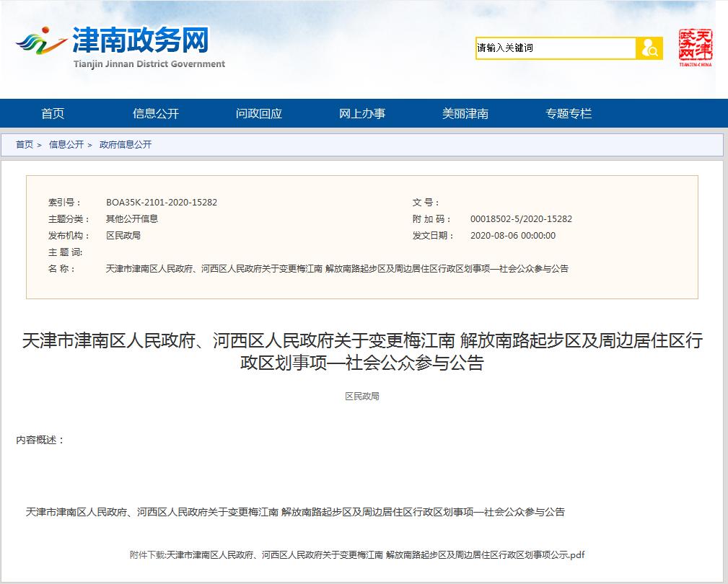Click the 附加码 value 00018502-5/2020-15282

click(521, 219)
